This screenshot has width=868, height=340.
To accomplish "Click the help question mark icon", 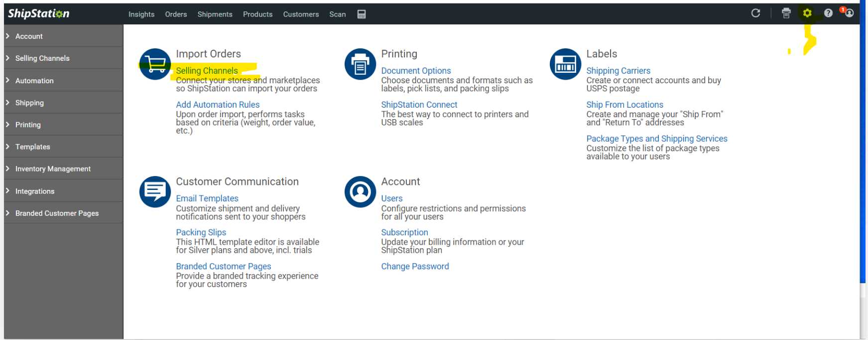I will [x=828, y=13].
